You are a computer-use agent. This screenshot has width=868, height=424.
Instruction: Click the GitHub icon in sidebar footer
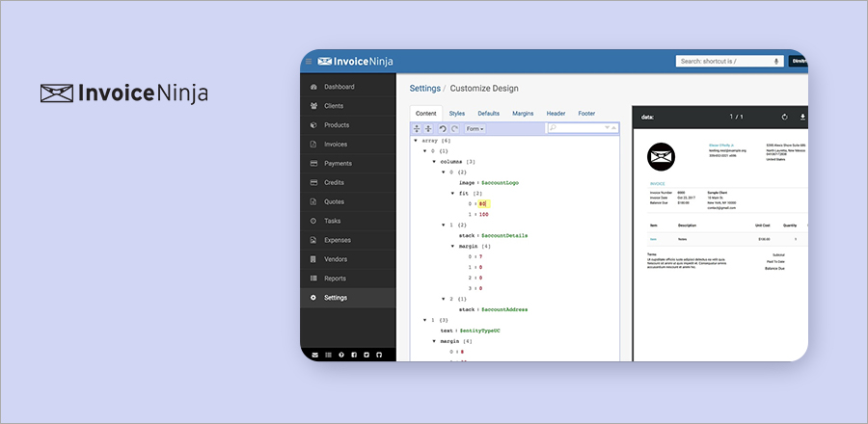click(379, 355)
